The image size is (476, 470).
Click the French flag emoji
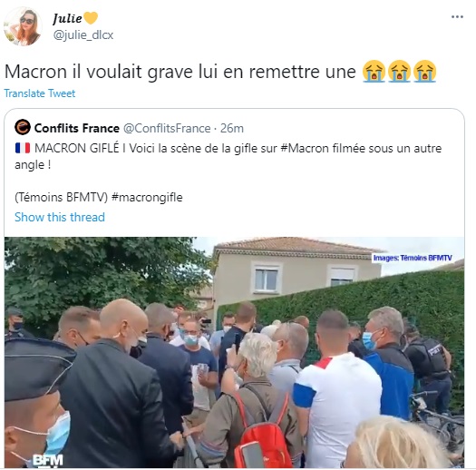(x=23, y=148)
